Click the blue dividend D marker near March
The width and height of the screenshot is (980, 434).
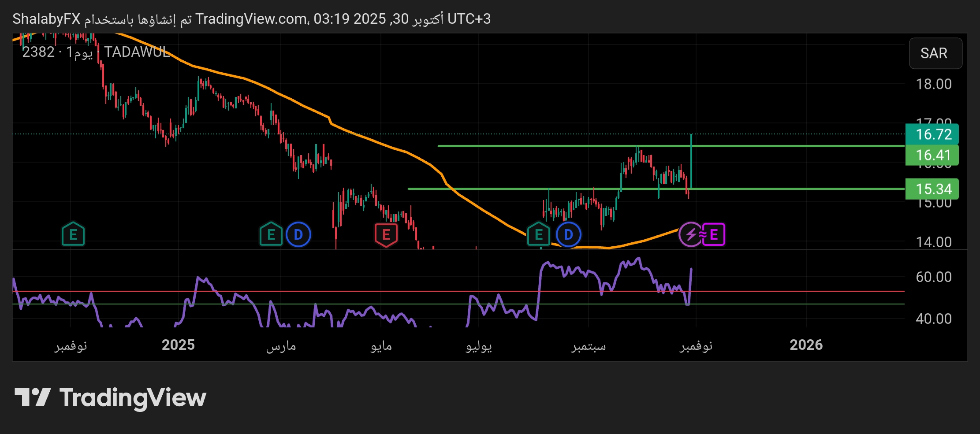(298, 234)
